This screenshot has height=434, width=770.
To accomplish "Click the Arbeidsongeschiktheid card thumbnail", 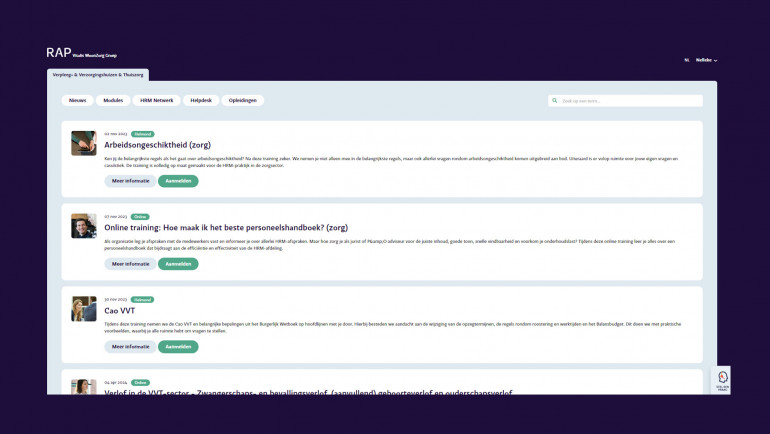I will [x=83, y=143].
